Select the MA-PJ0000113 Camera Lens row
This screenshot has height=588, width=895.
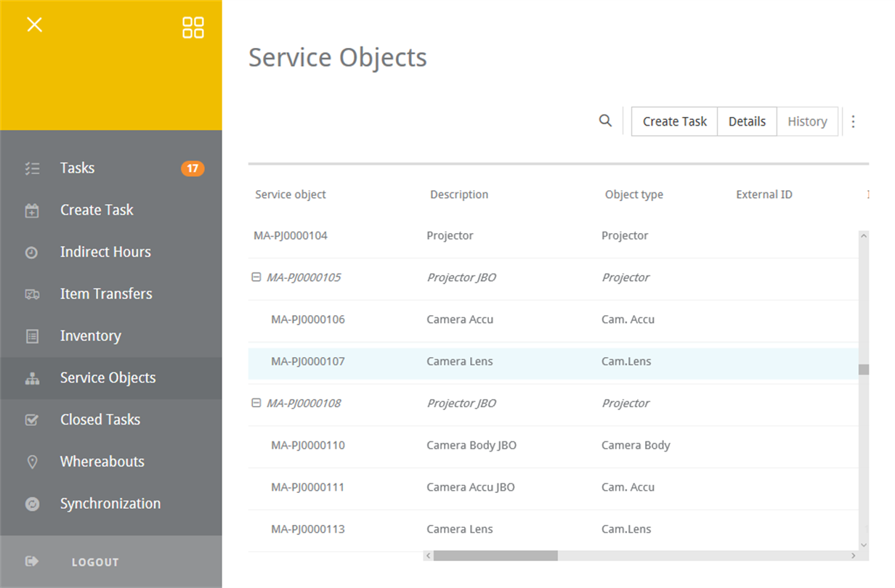coord(460,529)
